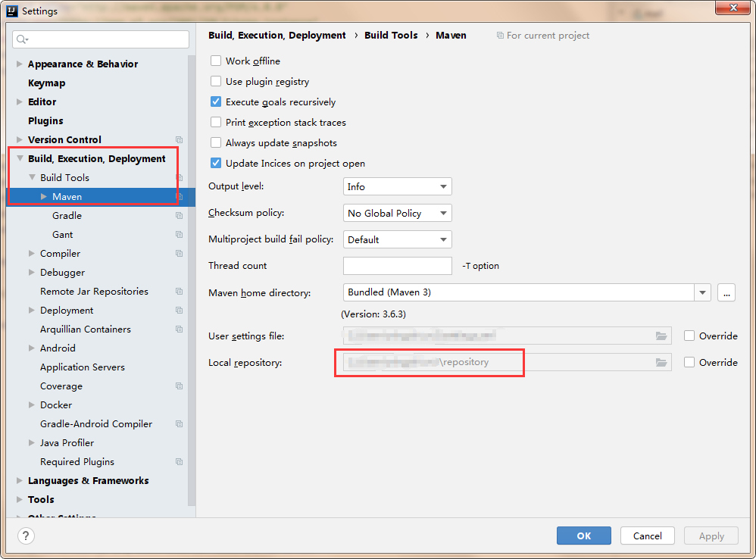The width and height of the screenshot is (756, 559).
Task: Check Override for Local repository
Action: [689, 363]
